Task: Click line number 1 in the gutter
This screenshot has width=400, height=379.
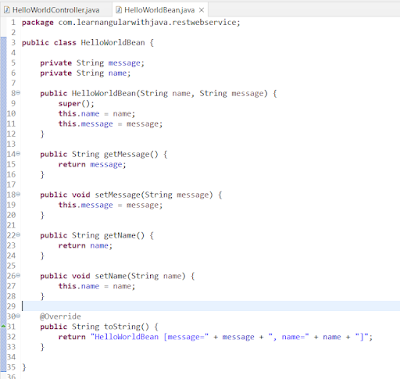Action: click(13, 22)
